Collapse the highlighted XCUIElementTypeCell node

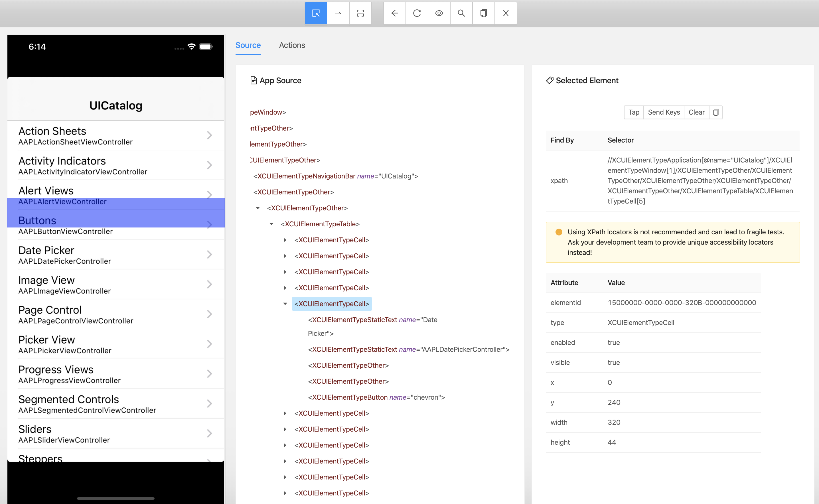[285, 304]
